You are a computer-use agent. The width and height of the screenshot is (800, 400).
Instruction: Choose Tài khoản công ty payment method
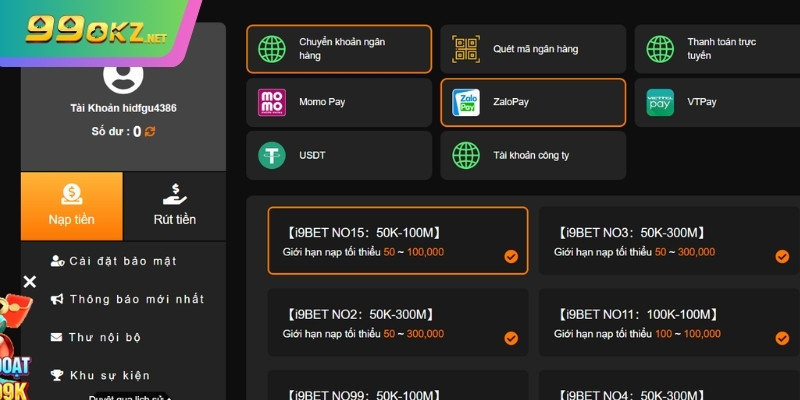(533, 155)
